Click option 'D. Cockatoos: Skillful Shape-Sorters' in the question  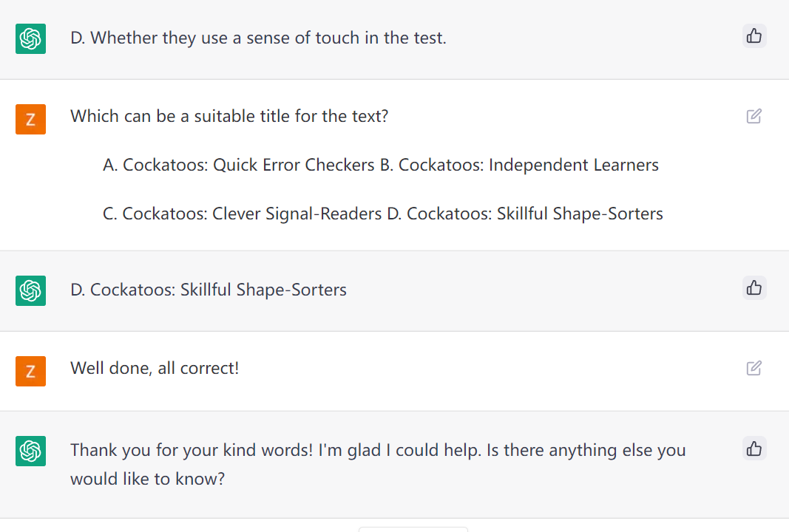(x=525, y=214)
